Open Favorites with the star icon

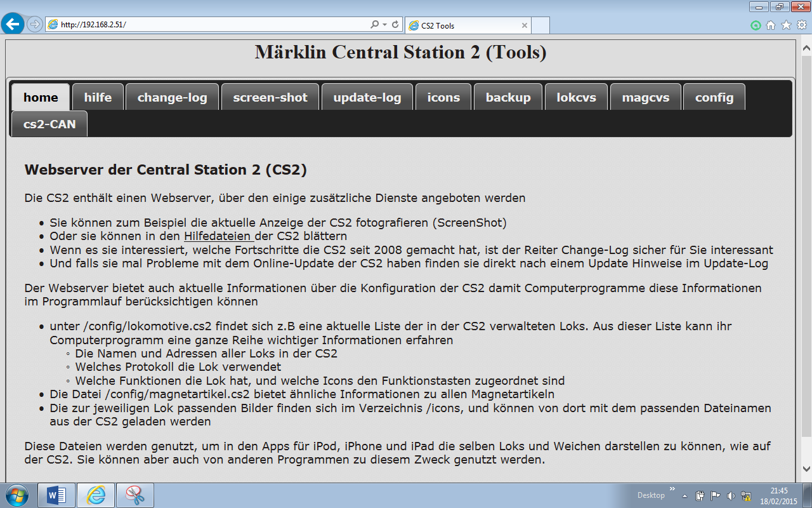(786, 25)
